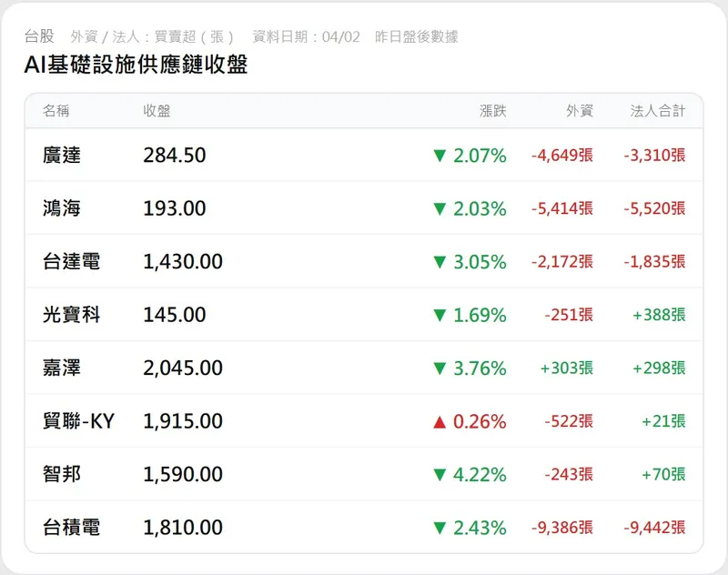Viewport: 728px width, 575px height.
Task: Click 廣達's closing price 284.50
Action: [x=175, y=156]
